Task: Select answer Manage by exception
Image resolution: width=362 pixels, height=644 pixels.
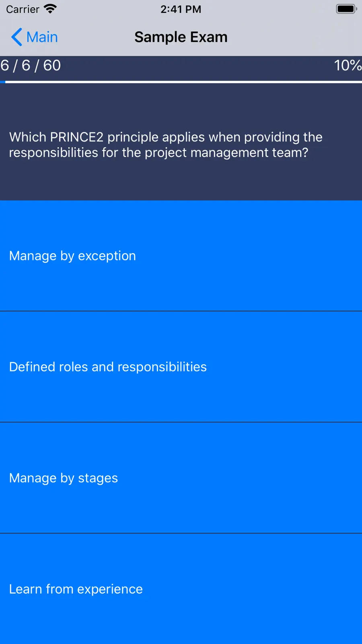Action: 181,256
